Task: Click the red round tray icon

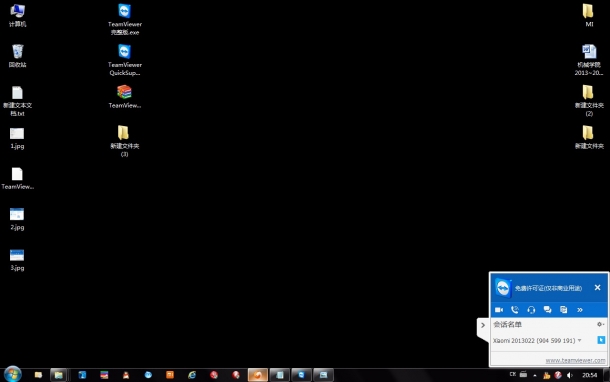Action: click(558, 375)
